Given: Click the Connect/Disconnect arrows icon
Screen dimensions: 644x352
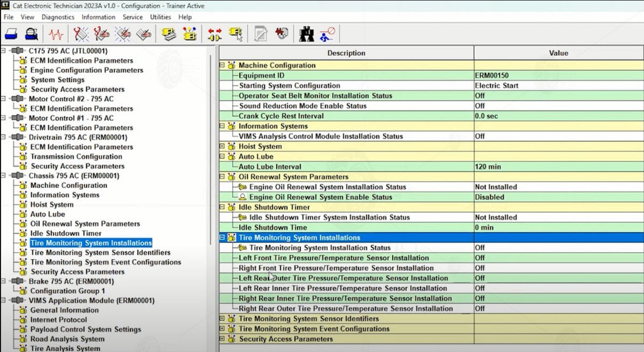Looking at the screenshot, I should click(x=215, y=35).
